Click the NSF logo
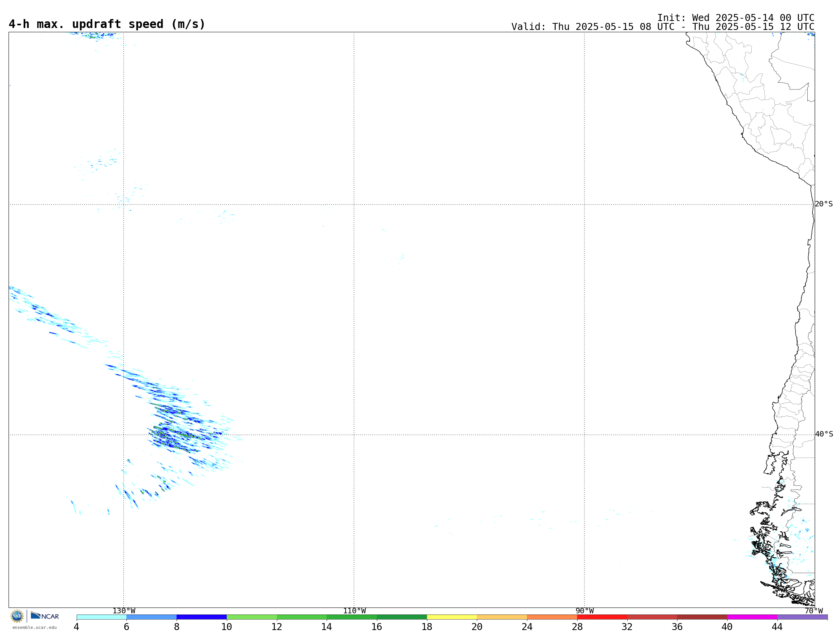This screenshot has width=840, height=632. [x=17, y=616]
